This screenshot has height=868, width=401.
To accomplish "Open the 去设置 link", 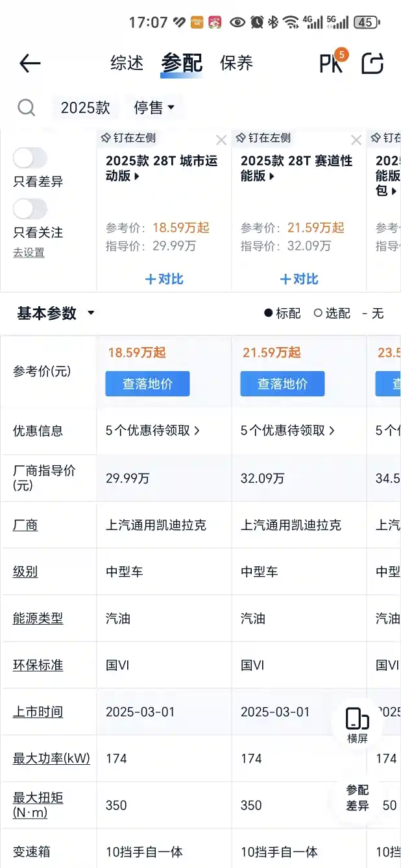I will pyautogui.click(x=29, y=252).
